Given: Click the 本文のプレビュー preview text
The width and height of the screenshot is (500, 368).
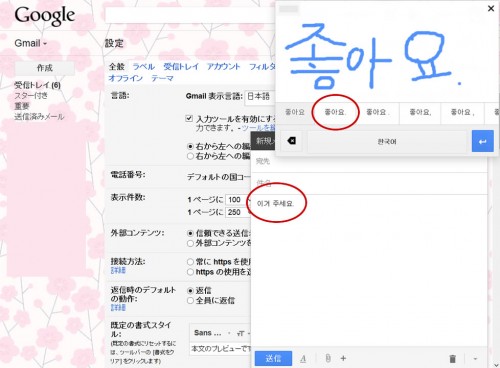Looking at the screenshot, I should click(x=220, y=349).
